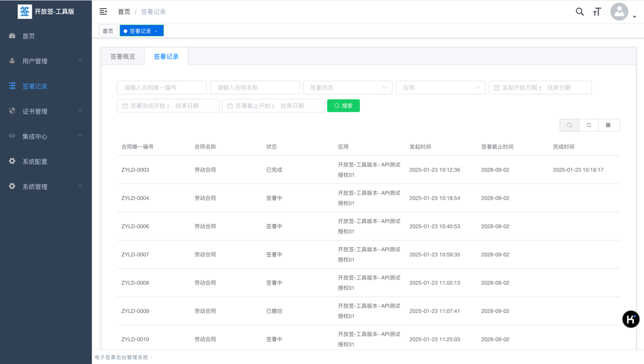
Task: Click contract number ZYLD-0008
Action: click(x=135, y=283)
